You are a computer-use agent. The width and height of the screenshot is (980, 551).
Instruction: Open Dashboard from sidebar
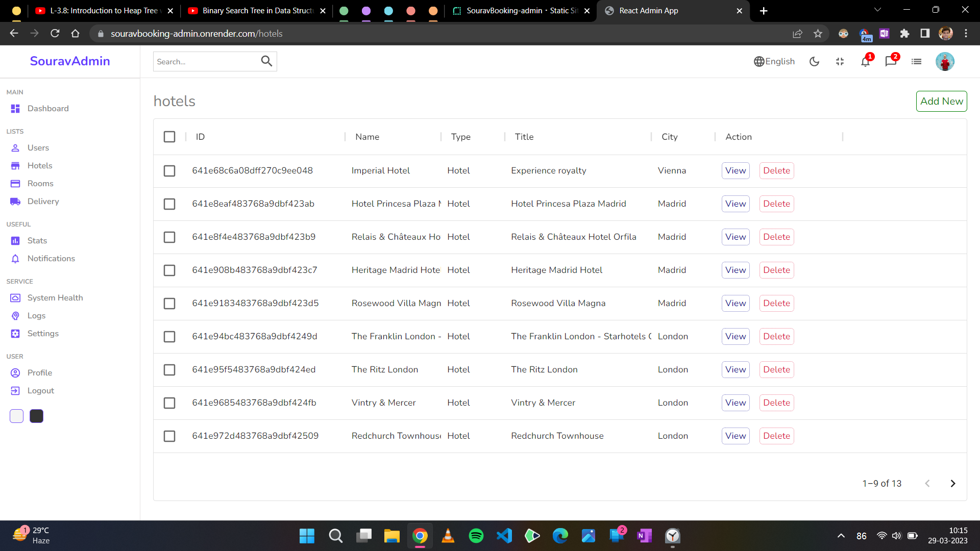click(x=47, y=108)
